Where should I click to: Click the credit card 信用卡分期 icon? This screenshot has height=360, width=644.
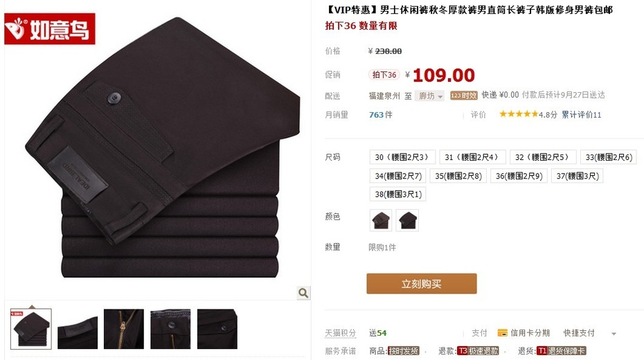[502, 333]
